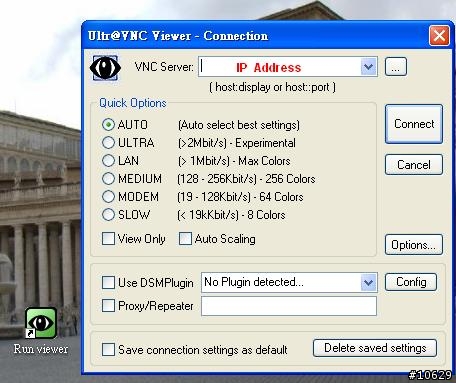Click "(19 - 128Kbit/s) - 64 Colors" text
Viewport: 456px width, 383px height.
click(240, 197)
